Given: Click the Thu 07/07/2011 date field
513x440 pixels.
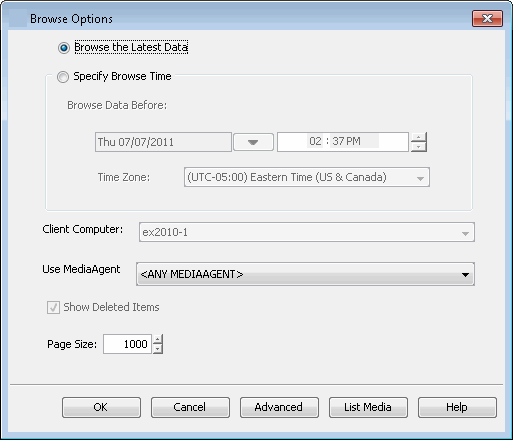Looking at the screenshot, I should point(163,142).
